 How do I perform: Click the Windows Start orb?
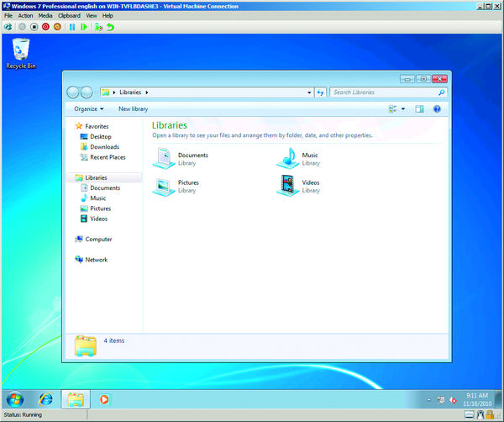[x=15, y=398]
